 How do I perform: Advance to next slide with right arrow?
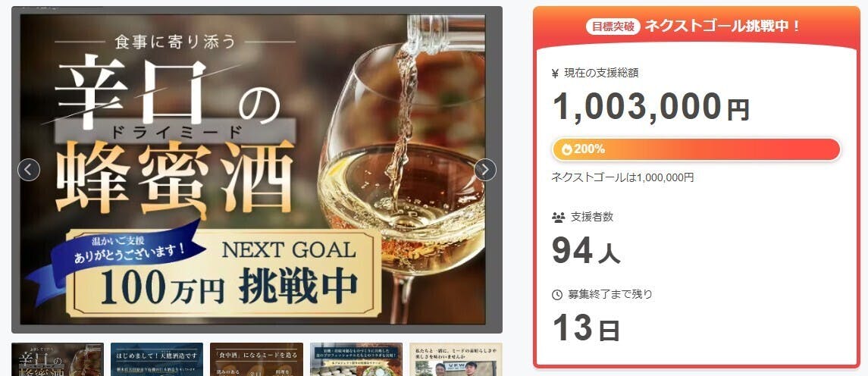(485, 170)
